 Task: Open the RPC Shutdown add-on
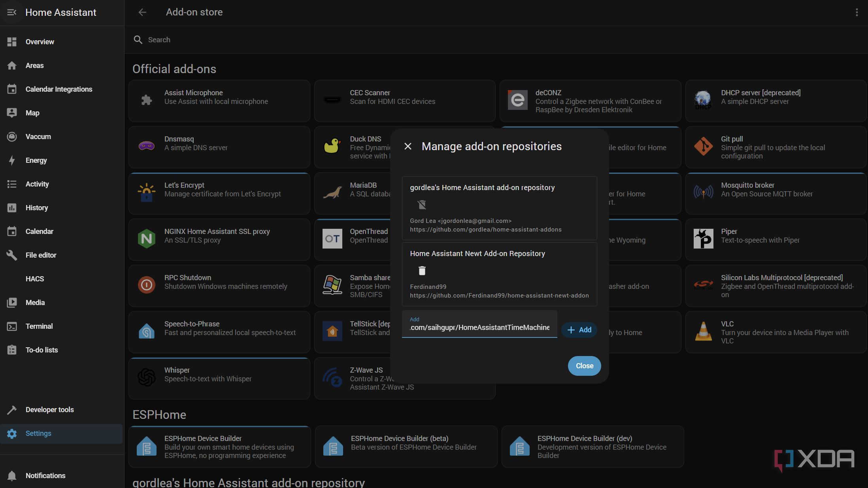[219, 286]
